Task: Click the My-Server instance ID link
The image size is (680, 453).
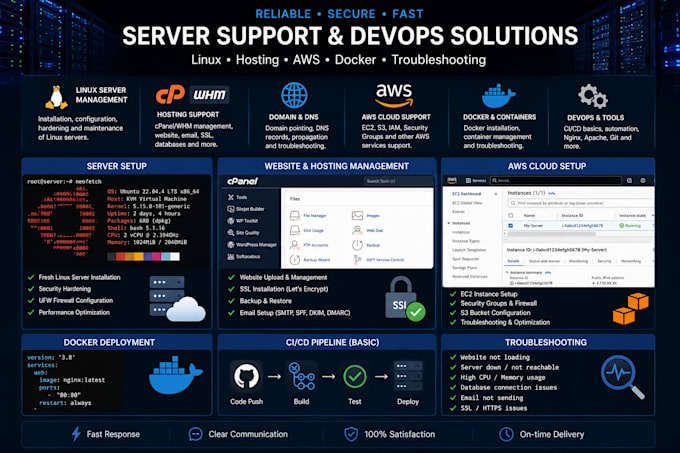Action: tap(582, 225)
